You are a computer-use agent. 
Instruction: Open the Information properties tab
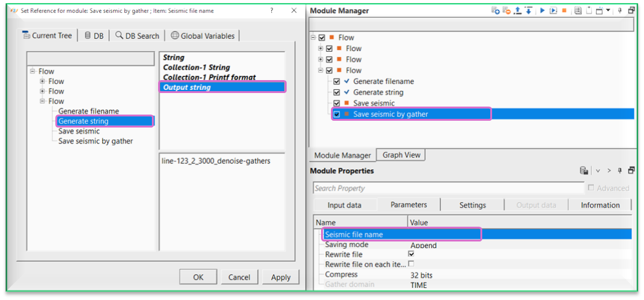(x=600, y=205)
